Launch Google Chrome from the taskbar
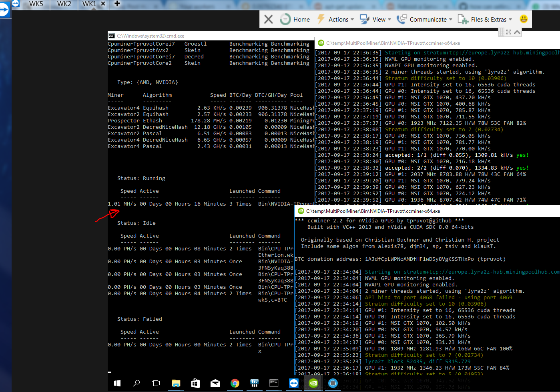Screen dimensions: 560x392 pos(235,383)
